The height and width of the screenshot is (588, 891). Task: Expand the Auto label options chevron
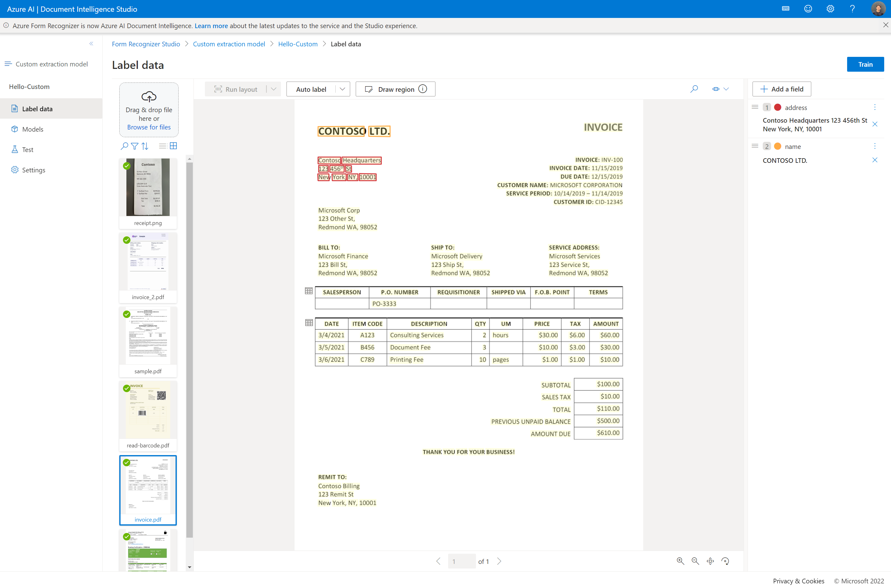coord(342,89)
